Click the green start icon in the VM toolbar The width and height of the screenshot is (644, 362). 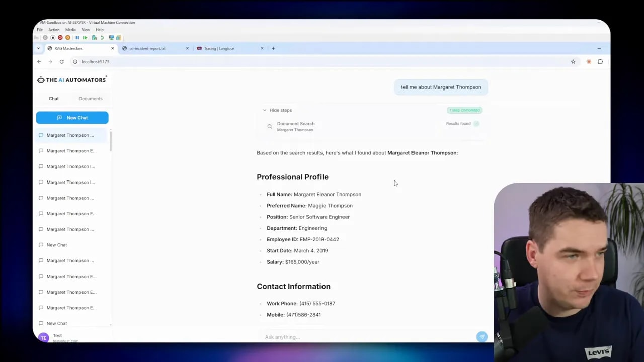coord(85,37)
